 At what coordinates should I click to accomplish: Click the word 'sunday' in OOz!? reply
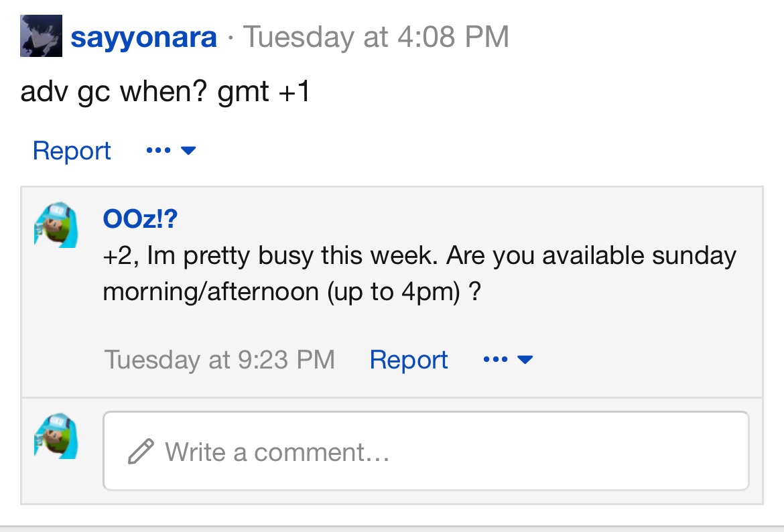click(694, 255)
